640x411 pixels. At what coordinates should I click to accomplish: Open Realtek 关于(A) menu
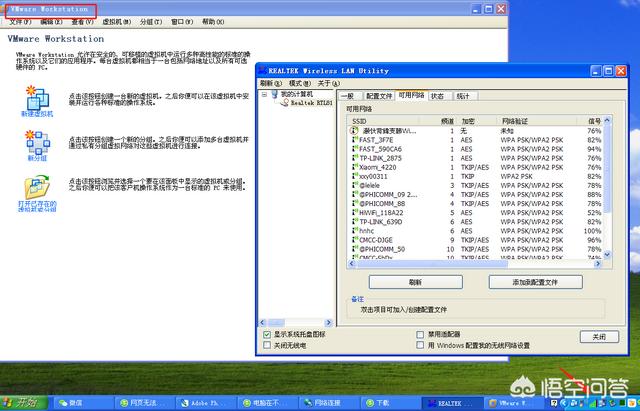pos(328,83)
